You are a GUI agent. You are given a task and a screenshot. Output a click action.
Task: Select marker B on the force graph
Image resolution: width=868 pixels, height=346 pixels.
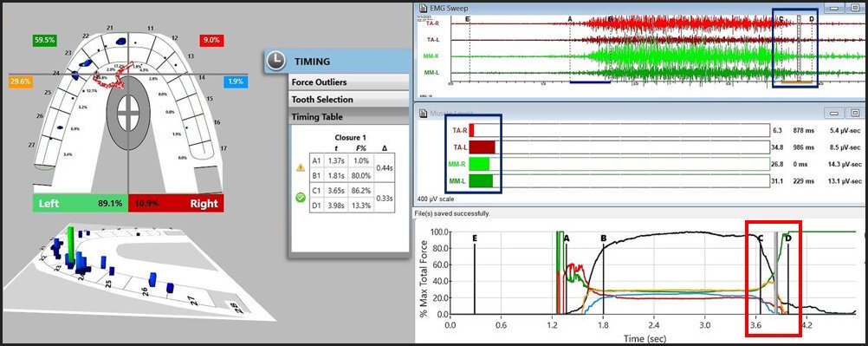pos(604,238)
